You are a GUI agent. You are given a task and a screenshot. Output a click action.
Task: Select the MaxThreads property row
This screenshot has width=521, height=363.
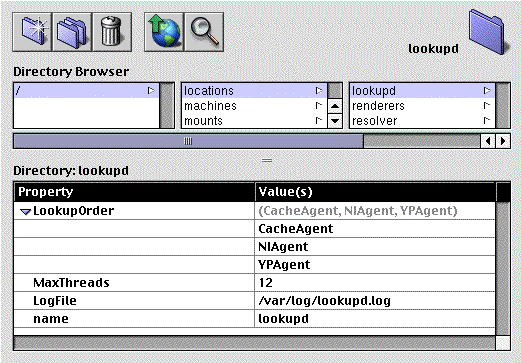(x=254, y=283)
